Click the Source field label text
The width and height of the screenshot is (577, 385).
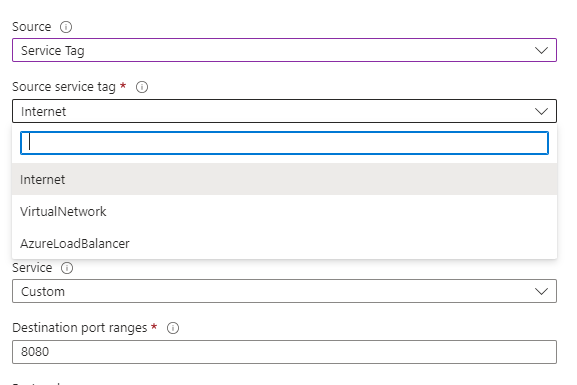click(x=32, y=27)
